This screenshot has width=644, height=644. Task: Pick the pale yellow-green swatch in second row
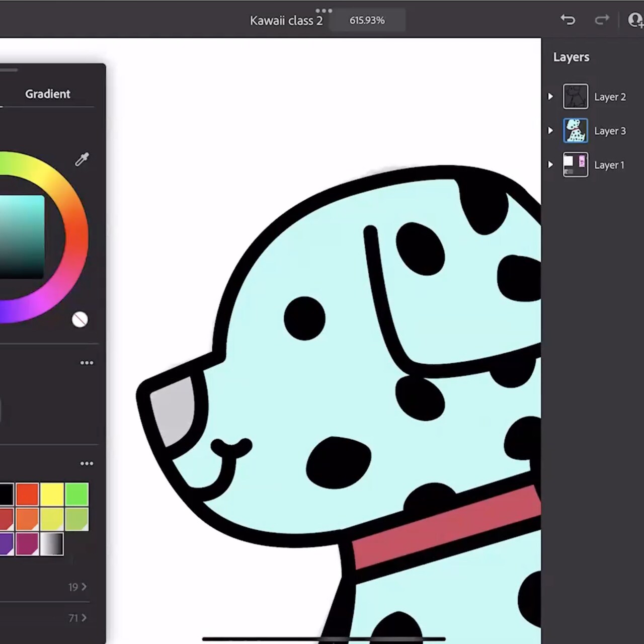52,519
